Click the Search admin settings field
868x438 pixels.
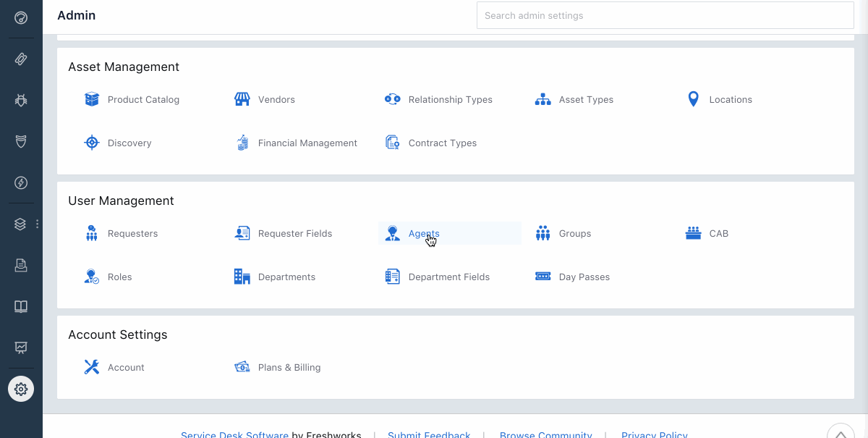pos(665,15)
